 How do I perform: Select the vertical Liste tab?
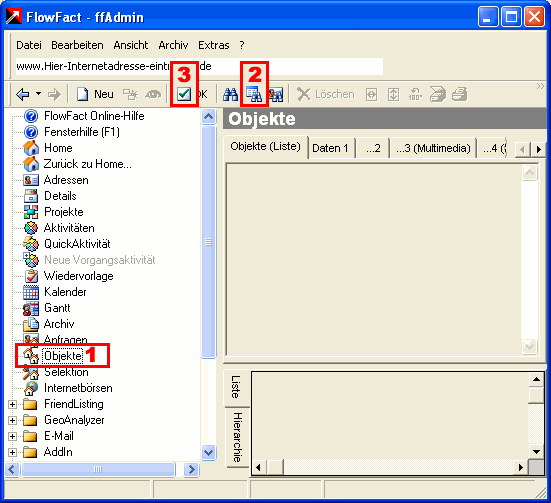pyautogui.click(x=236, y=387)
